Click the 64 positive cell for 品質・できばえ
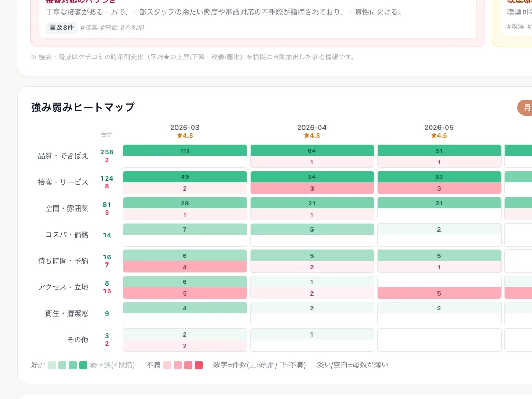 (x=312, y=151)
